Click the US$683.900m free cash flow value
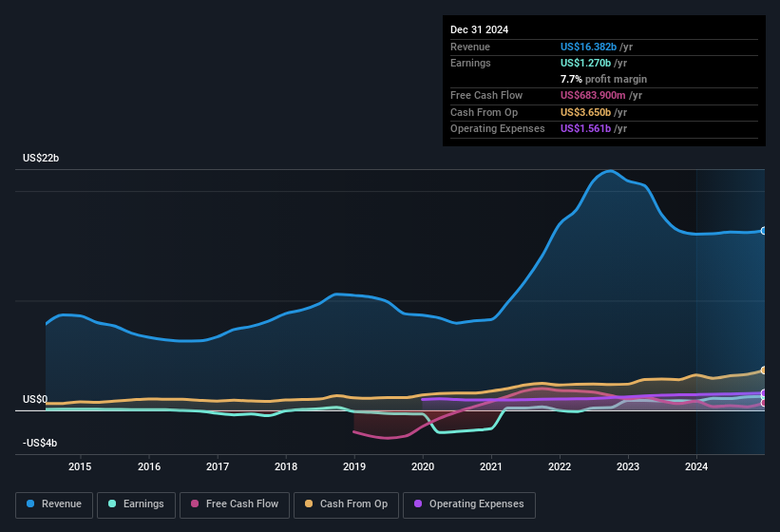Screen dimensions: 780x532 pos(593,95)
